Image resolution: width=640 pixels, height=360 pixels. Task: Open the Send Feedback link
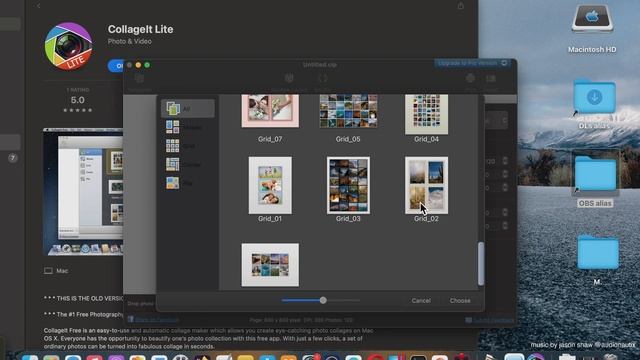coord(489,320)
